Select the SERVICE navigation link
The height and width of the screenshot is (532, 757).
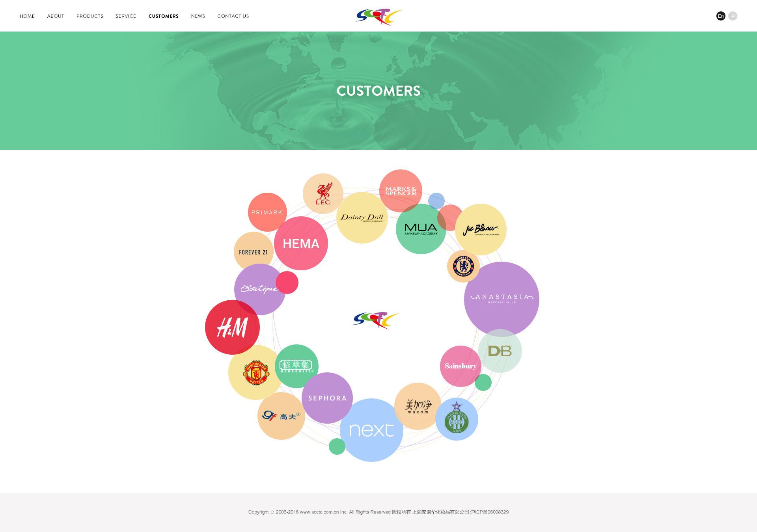click(126, 15)
